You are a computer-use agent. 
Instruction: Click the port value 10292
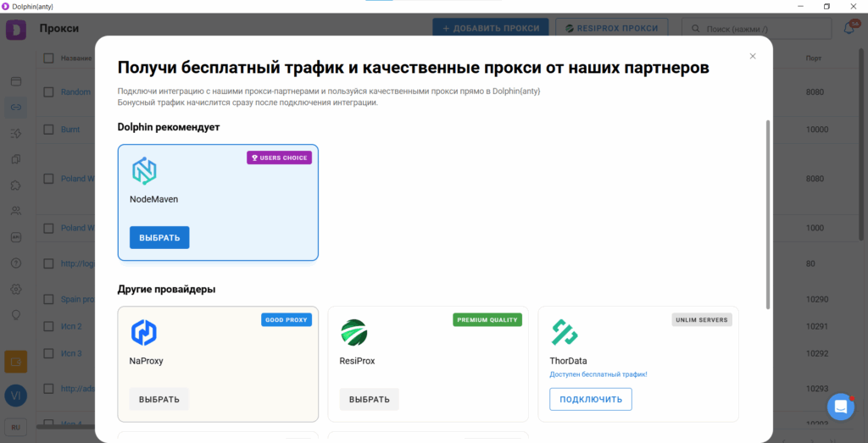pyautogui.click(x=817, y=353)
